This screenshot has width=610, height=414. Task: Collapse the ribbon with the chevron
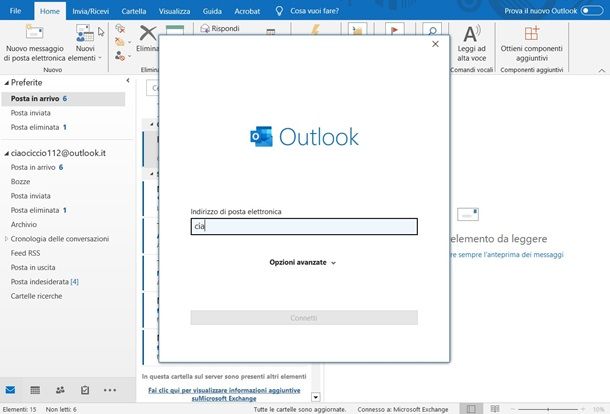[x=602, y=70]
